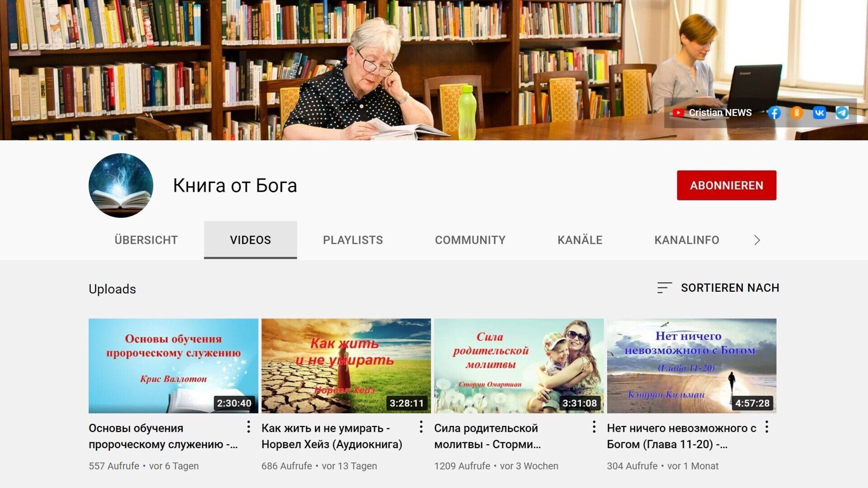Switch to the KANÄLE tab
868x488 pixels.
pyautogui.click(x=580, y=240)
